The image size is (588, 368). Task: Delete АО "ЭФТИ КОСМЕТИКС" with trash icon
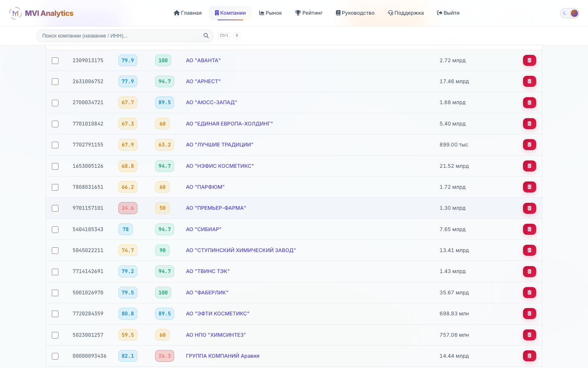tap(529, 314)
